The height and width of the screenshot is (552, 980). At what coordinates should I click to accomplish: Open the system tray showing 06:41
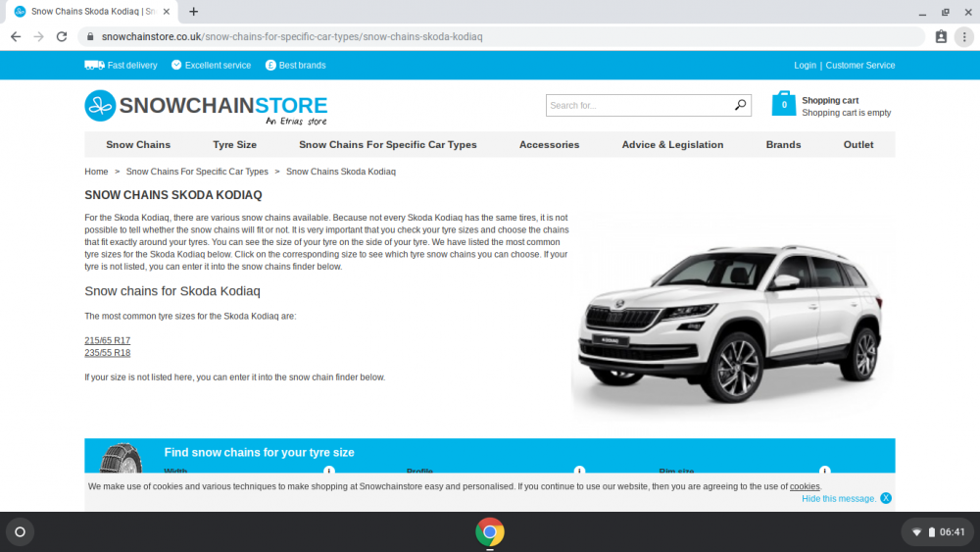(938, 532)
